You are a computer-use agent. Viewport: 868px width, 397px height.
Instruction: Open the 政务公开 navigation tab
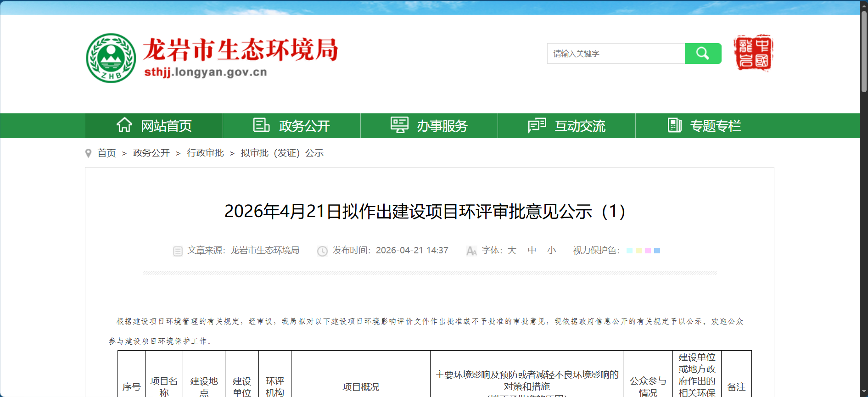point(291,126)
